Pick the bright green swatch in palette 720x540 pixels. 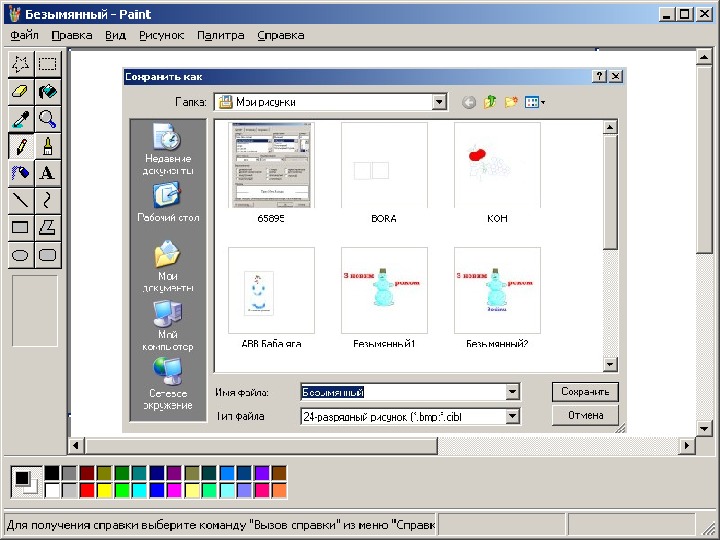(x=122, y=490)
